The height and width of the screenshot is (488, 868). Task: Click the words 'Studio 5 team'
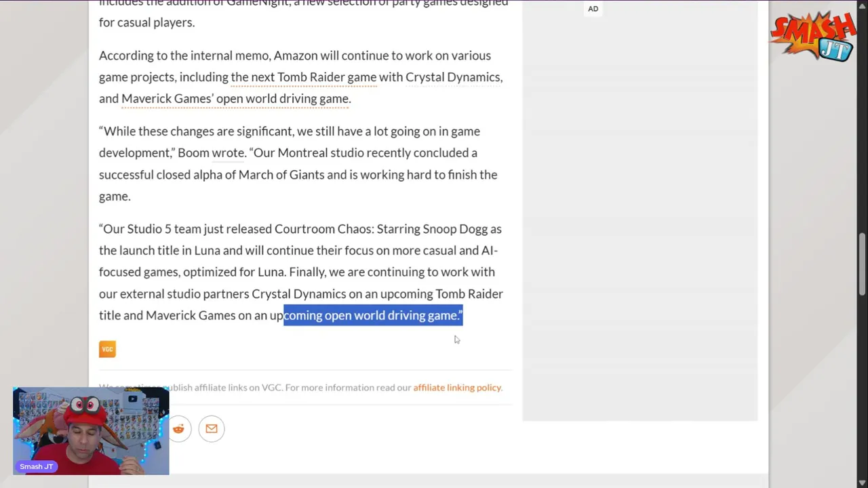(x=164, y=229)
